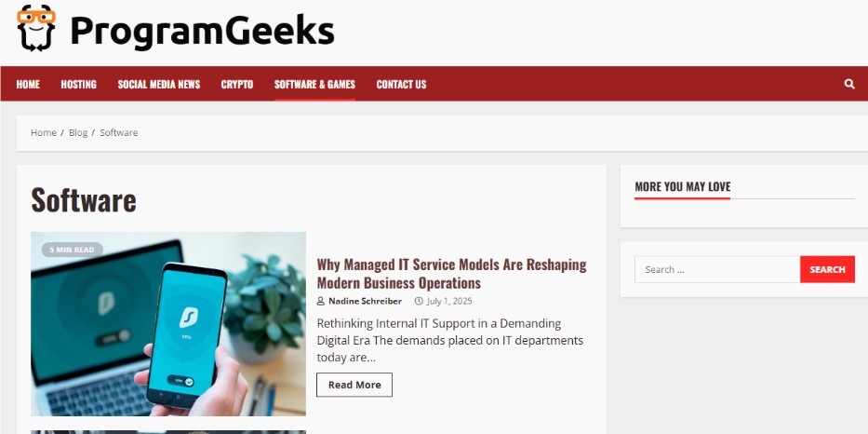Click the ProgramGeeks mascot logo icon

(36, 28)
